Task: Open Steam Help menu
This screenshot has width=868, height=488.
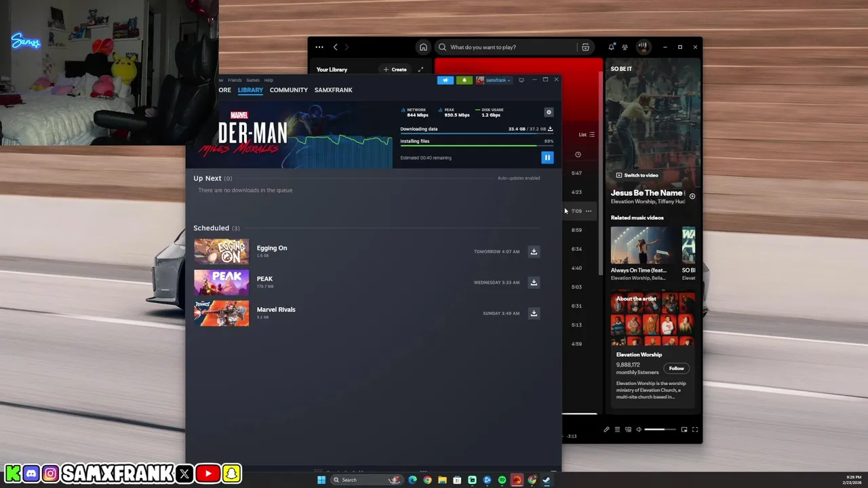Action: pyautogui.click(x=269, y=80)
